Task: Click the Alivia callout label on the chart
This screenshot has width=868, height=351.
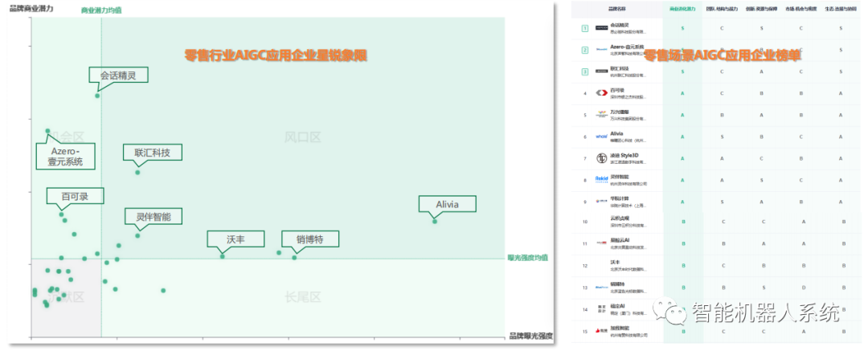Action: 448,204
